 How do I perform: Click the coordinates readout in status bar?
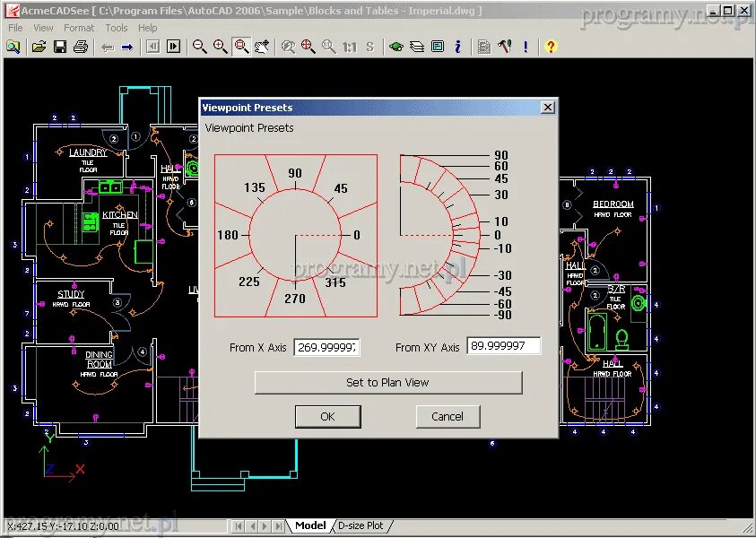point(63,526)
